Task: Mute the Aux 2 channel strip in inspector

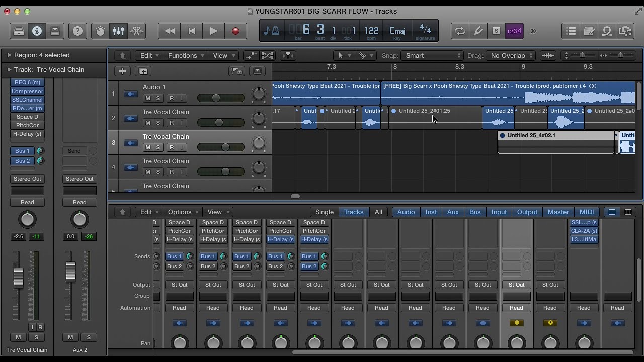Action: click(x=70, y=337)
